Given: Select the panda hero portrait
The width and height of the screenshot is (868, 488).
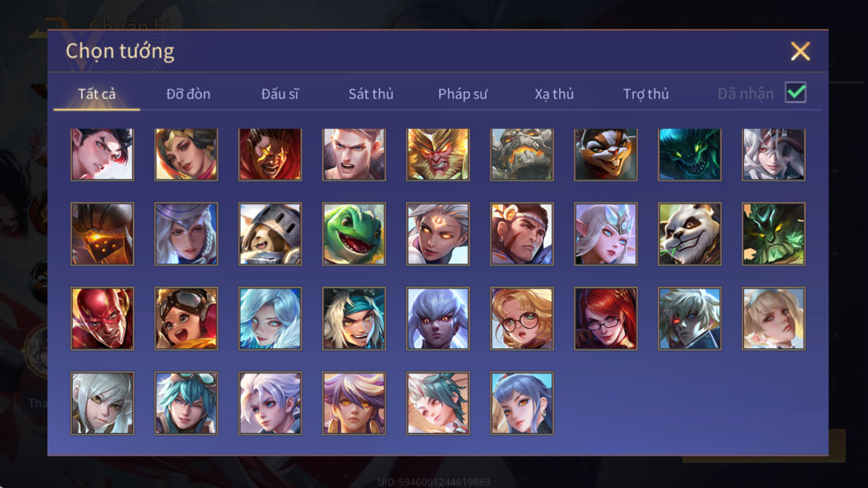Looking at the screenshot, I should 690,234.
